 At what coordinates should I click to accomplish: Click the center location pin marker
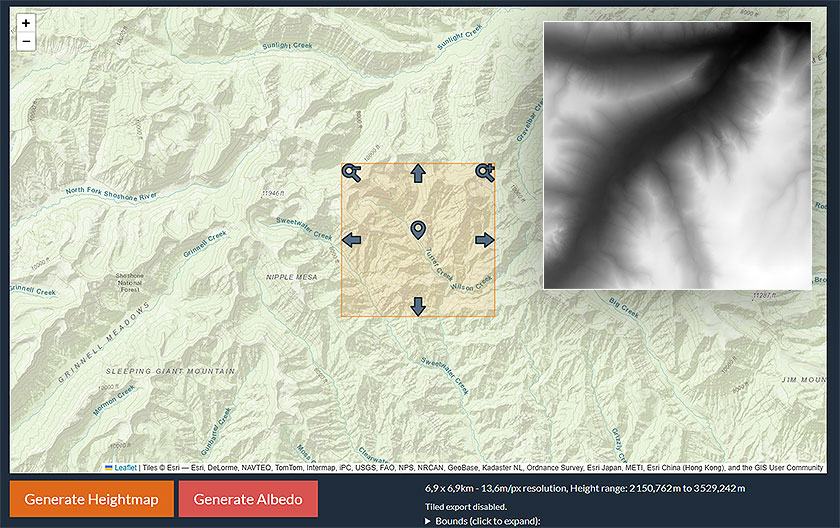418,230
